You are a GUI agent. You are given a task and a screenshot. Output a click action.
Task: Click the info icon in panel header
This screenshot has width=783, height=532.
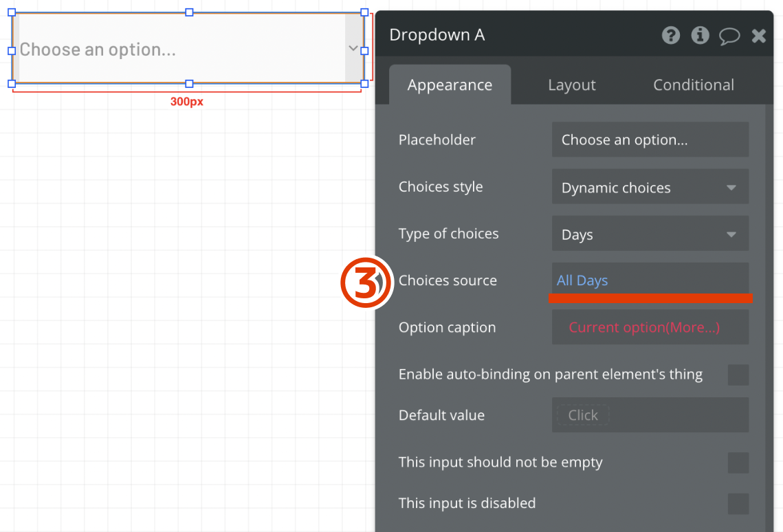pos(700,35)
